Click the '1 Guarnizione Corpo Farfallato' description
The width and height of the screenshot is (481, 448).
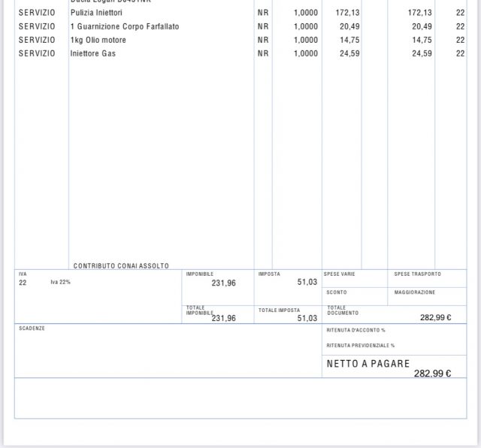[x=125, y=27]
